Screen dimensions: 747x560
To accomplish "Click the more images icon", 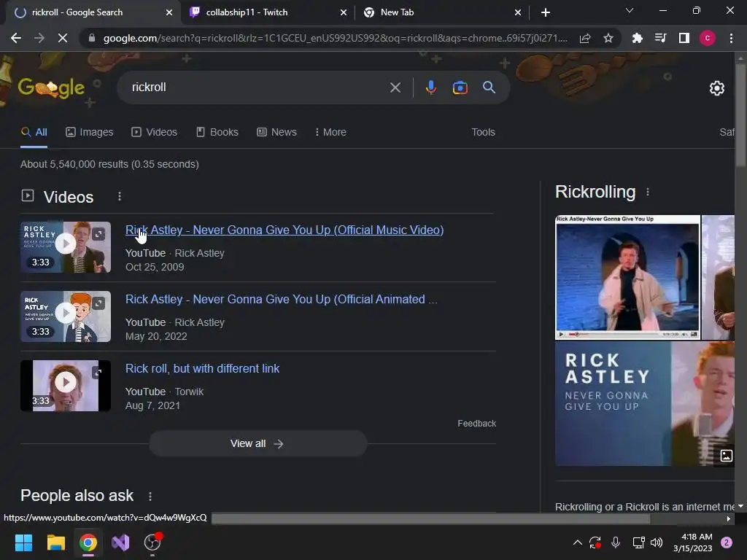I will pos(726,455).
